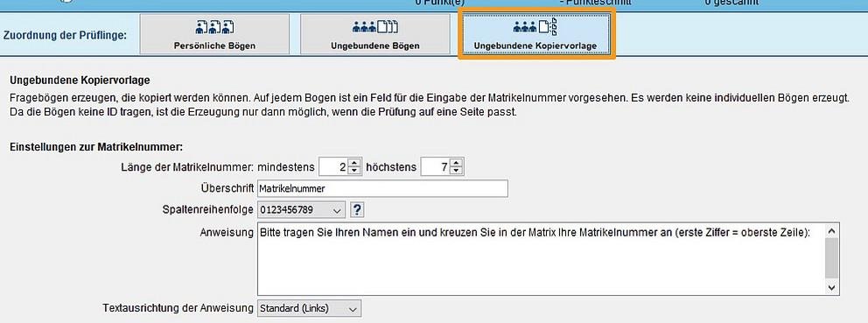Open help for Spaltenreihenfolge question mark
Image resolution: width=868 pixels, height=323 pixels.
[x=358, y=210]
